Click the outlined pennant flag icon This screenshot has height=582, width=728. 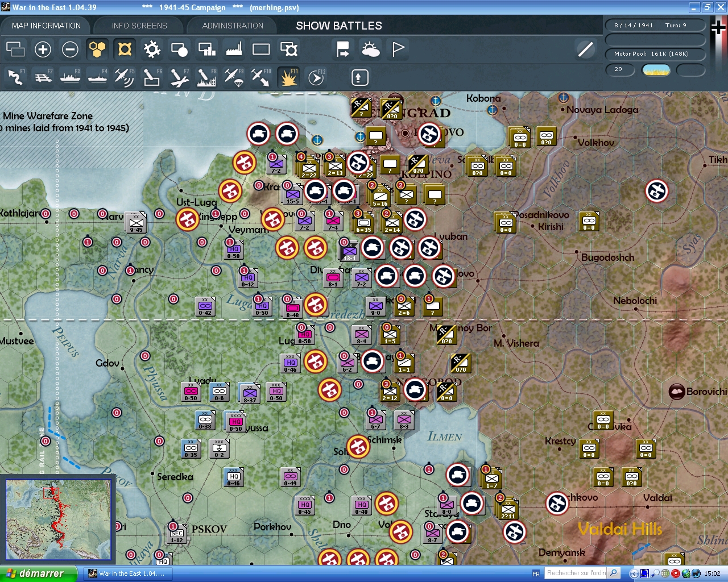pos(398,49)
